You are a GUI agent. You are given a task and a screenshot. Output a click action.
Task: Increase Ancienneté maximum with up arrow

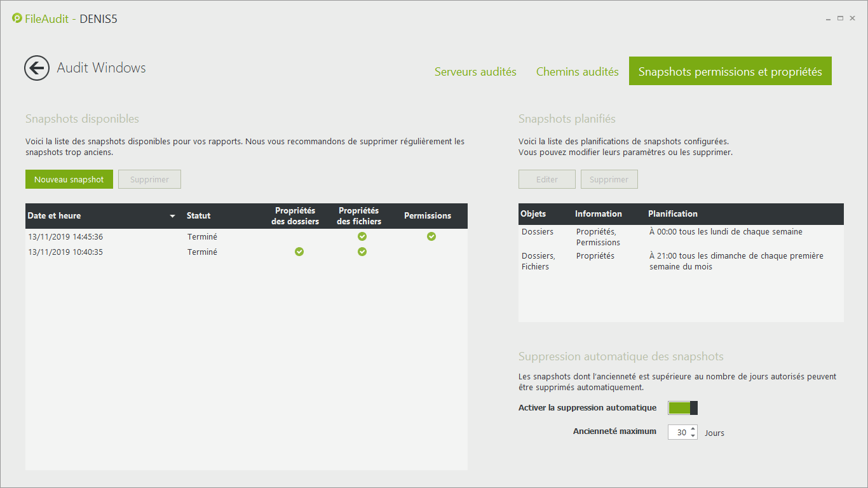pyautogui.click(x=693, y=429)
